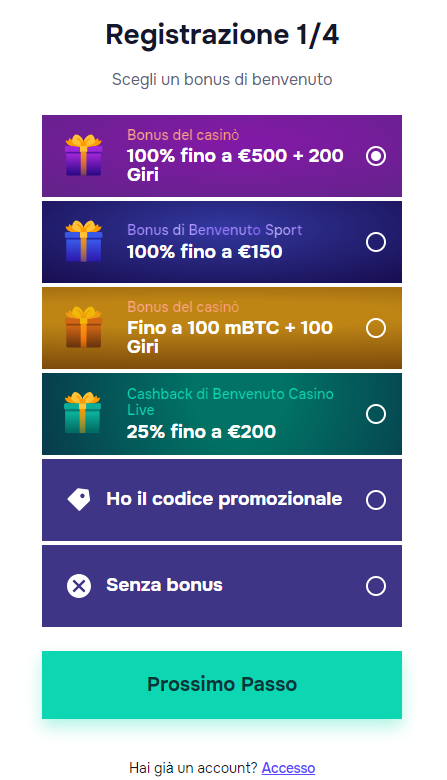Click the 'Ho il codice promozionale' text
Image resolution: width=447 pixels, height=780 pixels.
[x=224, y=499]
